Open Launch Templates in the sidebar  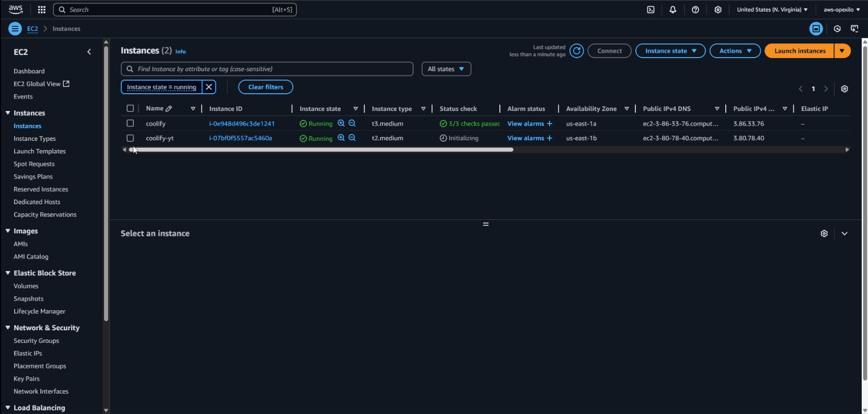[40, 151]
